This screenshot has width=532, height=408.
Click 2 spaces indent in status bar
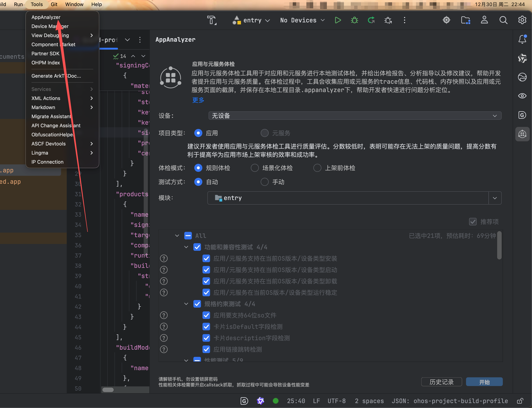[x=369, y=401]
